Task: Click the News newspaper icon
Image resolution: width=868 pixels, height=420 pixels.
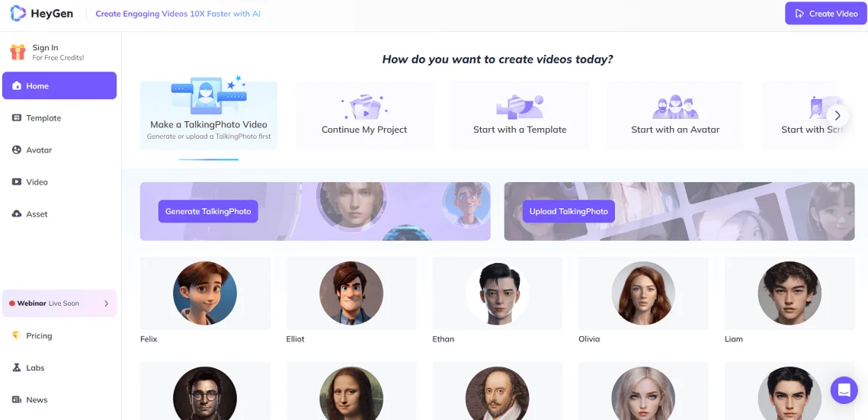Action: pyautogui.click(x=16, y=400)
